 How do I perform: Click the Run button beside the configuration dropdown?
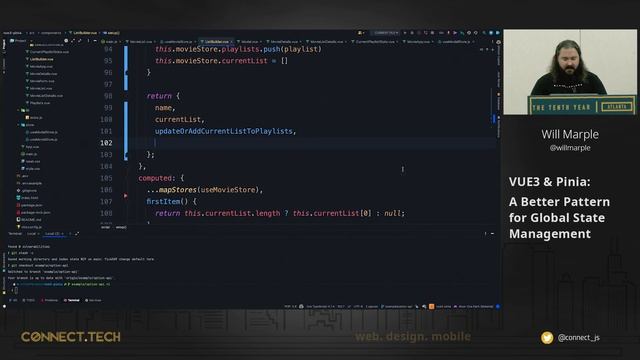coord(404,33)
